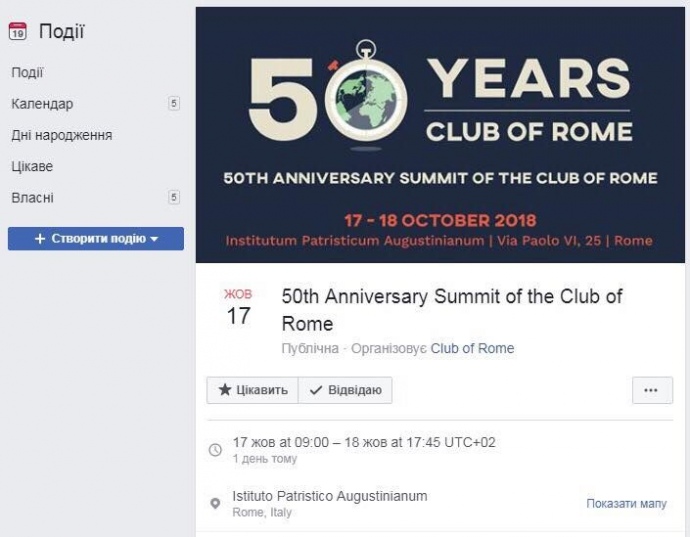The height and width of the screenshot is (537, 690).
Task: Select Цікаве menu item
Action: pos(32,166)
